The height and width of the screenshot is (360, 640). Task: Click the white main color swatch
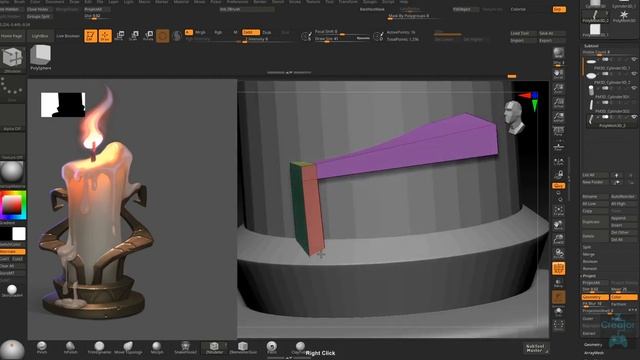pos(19,234)
